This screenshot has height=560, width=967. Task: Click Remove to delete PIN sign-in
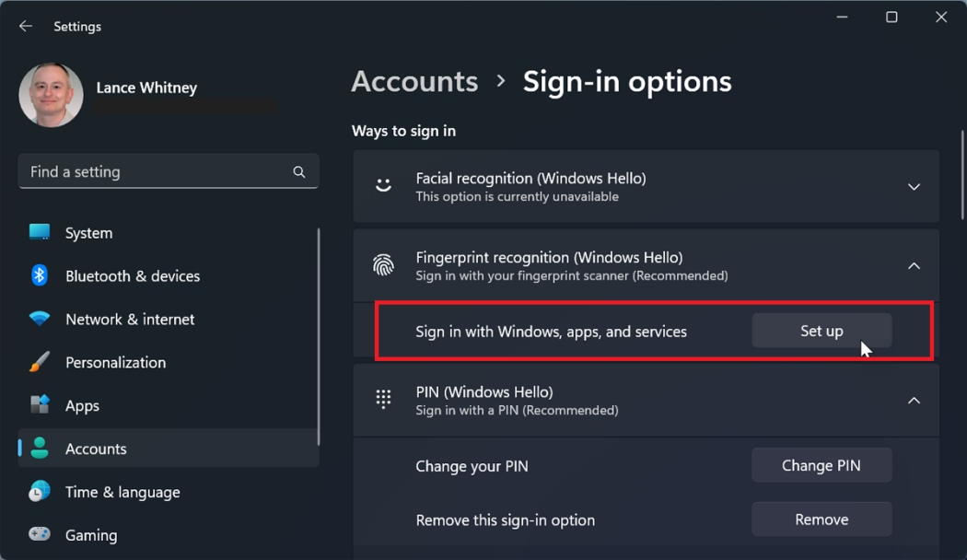pyautogui.click(x=821, y=519)
